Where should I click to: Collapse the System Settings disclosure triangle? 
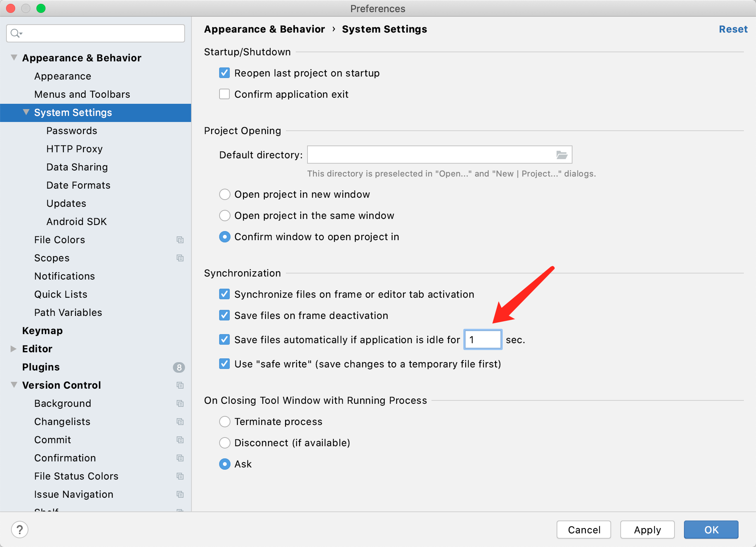26,112
